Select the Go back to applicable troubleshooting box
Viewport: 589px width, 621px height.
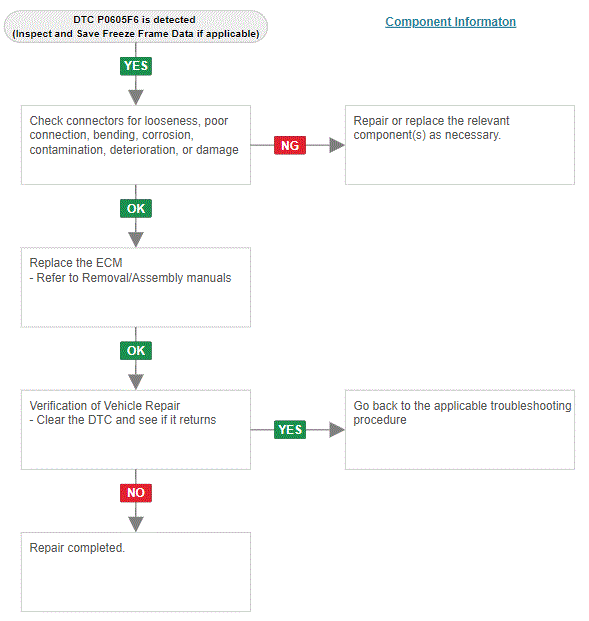click(x=460, y=430)
